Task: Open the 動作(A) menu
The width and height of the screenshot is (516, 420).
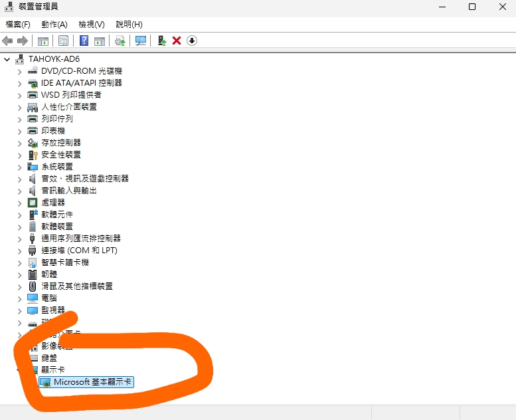Action: point(54,25)
